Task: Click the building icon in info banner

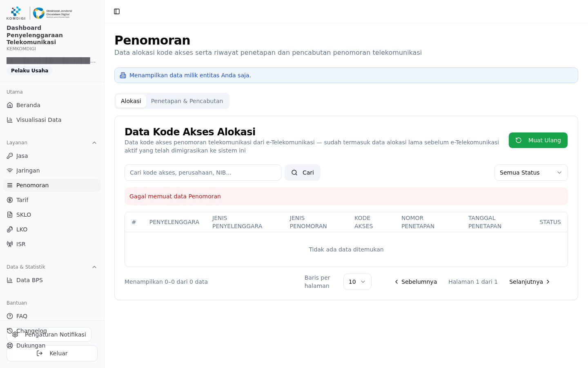Action: point(123,75)
